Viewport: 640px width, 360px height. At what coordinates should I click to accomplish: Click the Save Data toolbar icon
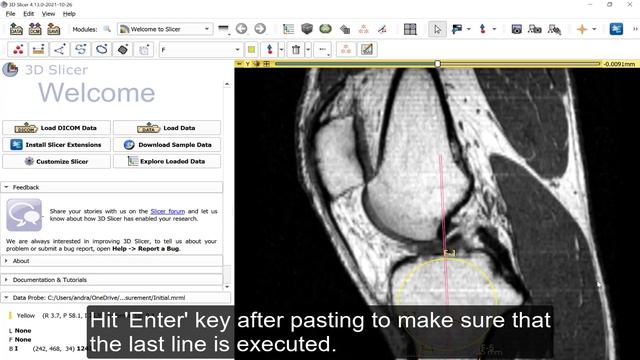pyautogui.click(x=54, y=29)
